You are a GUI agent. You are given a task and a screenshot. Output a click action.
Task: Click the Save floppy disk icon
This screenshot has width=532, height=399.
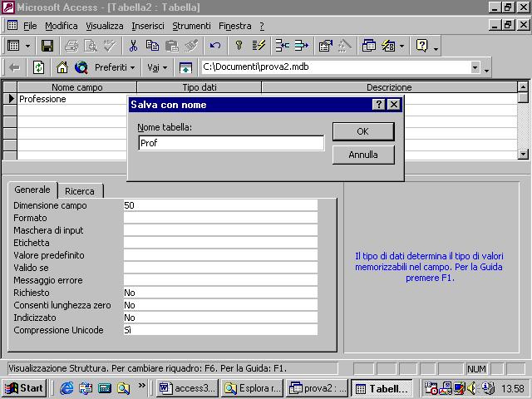coord(47,46)
